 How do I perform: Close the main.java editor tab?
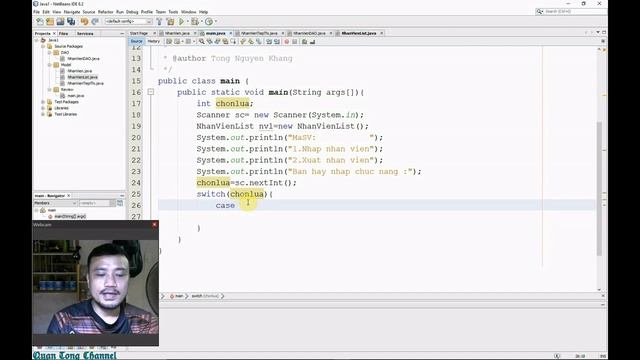coord(231,33)
